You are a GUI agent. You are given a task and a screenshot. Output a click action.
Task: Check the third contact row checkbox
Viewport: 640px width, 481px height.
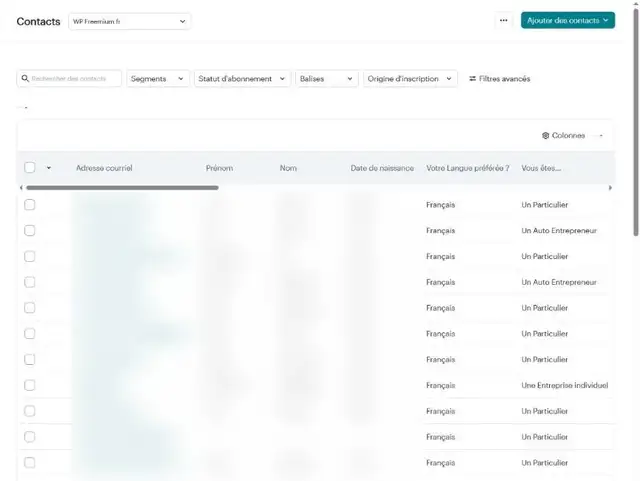click(30, 256)
